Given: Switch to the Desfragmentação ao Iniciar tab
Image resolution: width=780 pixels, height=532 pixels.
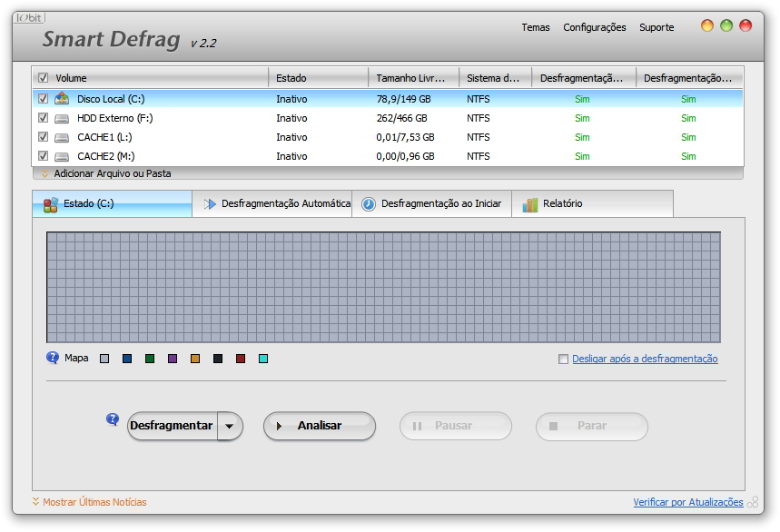Looking at the screenshot, I should pos(432,204).
